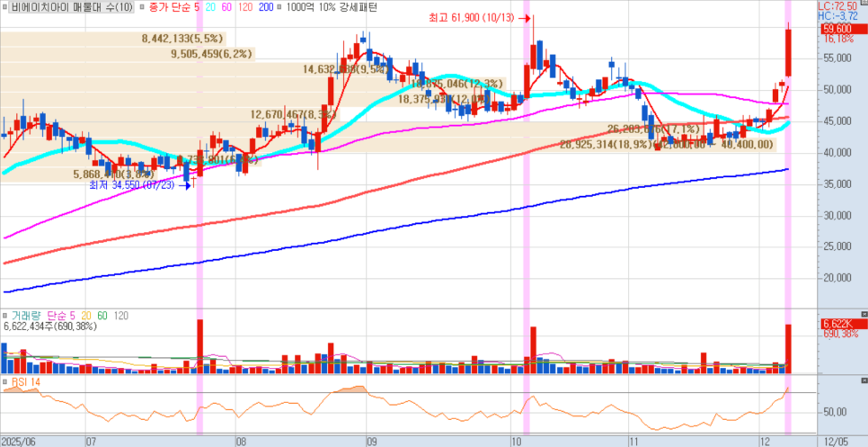This screenshot has height=447, width=868.
Task: Click the 9,505,459(6.2%) volume profile label
Action: (212, 54)
